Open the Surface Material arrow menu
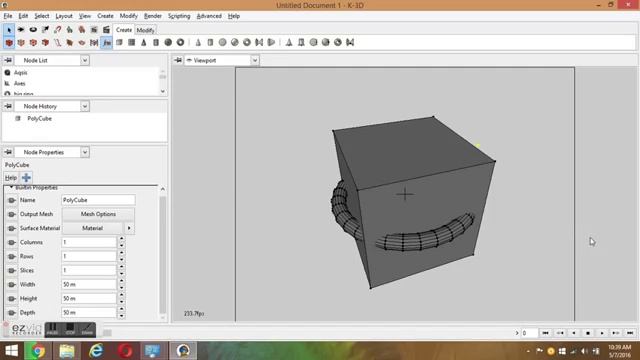 (x=129, y=228)
